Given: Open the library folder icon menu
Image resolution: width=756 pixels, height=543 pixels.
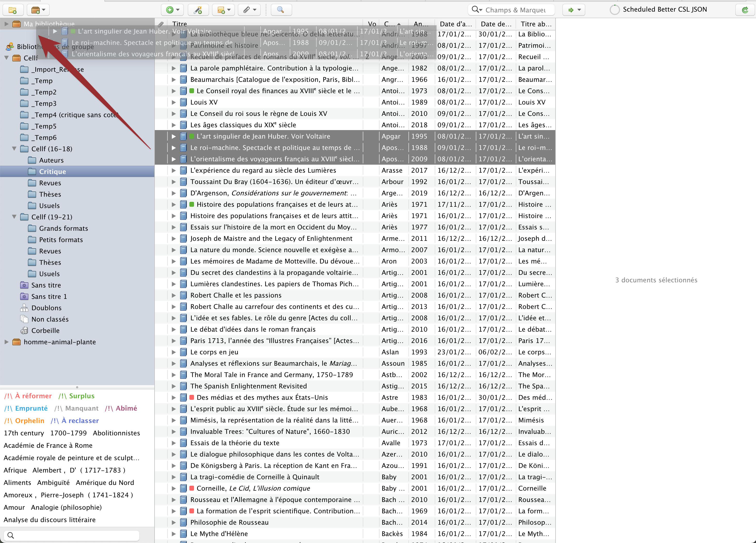Looking at the screenshot, I should 38,11.
